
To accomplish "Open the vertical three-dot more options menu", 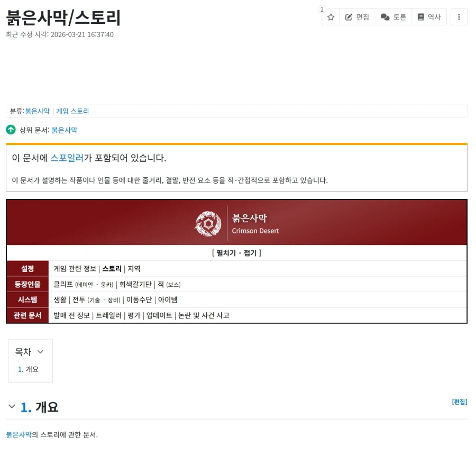I will click(459, 17).
